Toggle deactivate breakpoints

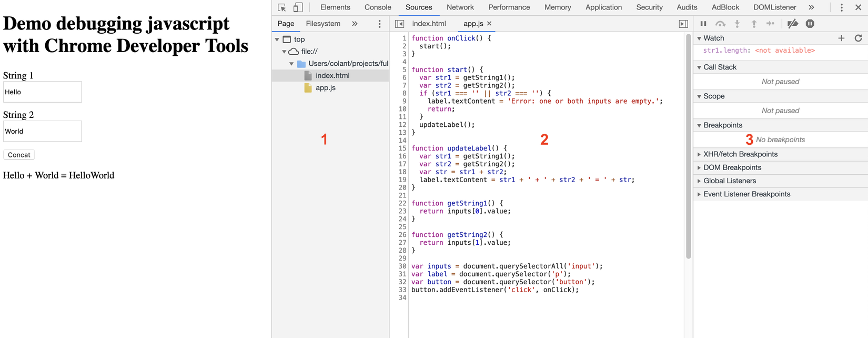[793, 24]
